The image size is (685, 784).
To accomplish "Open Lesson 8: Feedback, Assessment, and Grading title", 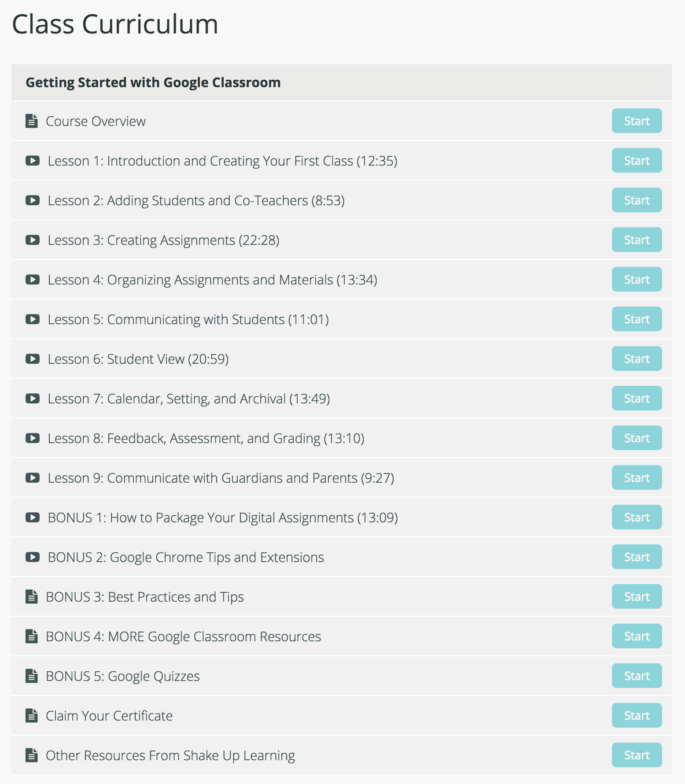I will (206, 439).
